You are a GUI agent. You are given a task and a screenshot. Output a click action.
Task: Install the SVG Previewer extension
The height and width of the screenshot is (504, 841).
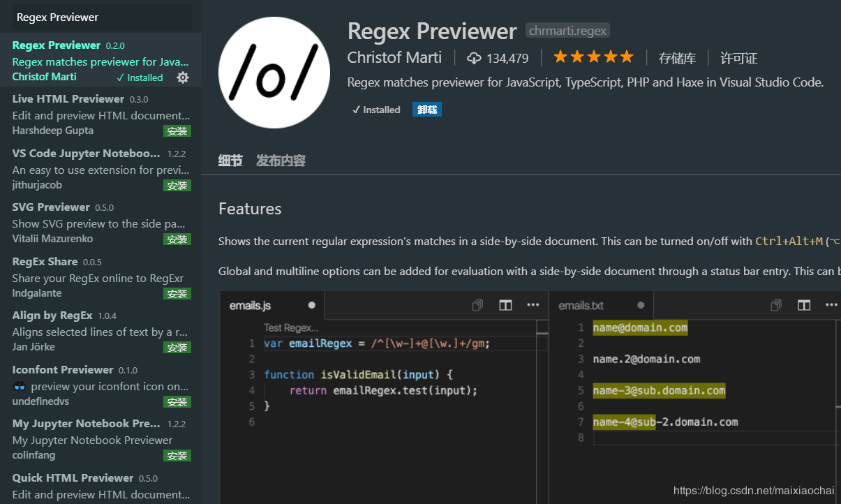click(177, 239)
